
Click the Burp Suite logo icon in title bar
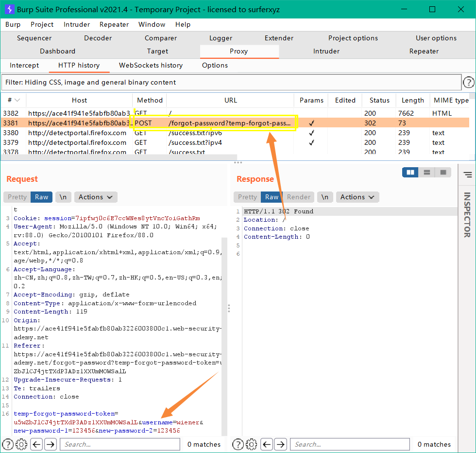pos(9,9)
